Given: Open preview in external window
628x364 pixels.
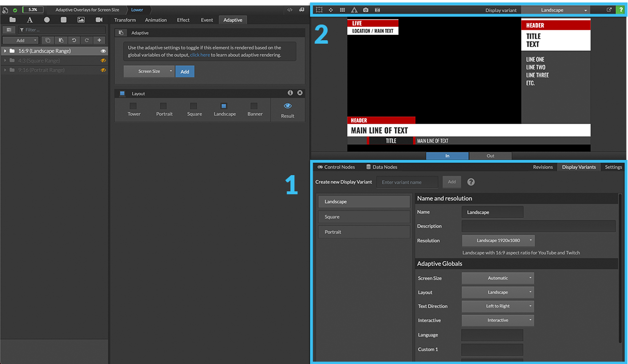Looking at the screenshot, I should tap(609, 10).
